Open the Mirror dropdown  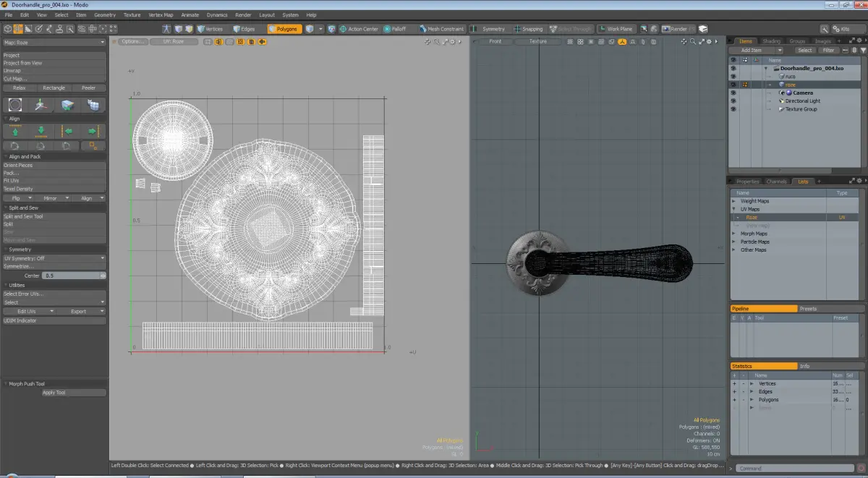[54, 197]
